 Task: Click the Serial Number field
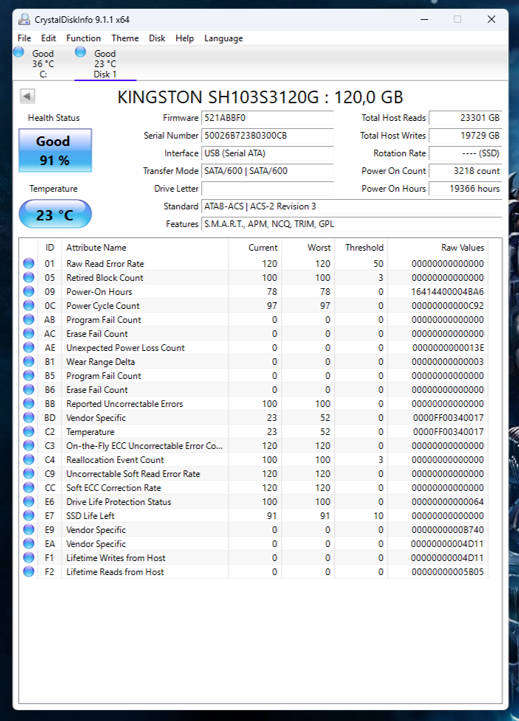click(267, 136)
